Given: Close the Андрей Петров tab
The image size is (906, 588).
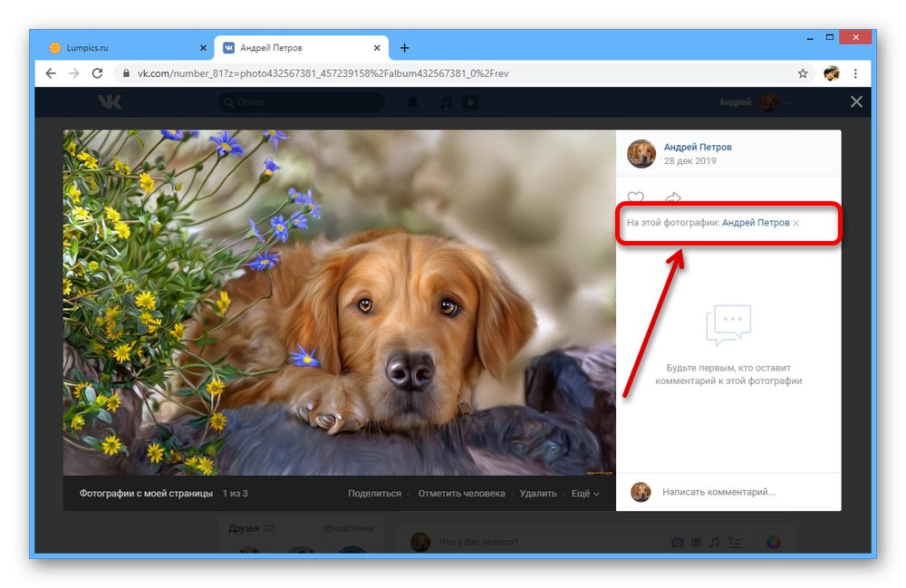Looking at the screenshot, I should point(377,48).
